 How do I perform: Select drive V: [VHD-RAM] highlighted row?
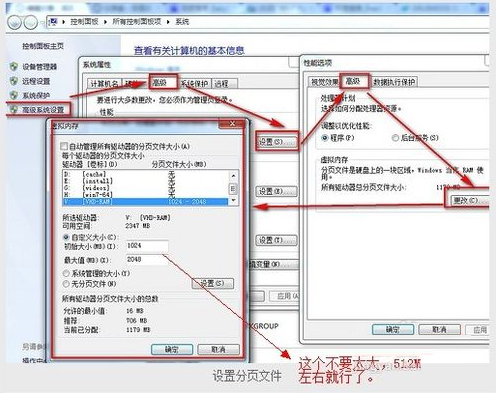(x=145, y=201)
